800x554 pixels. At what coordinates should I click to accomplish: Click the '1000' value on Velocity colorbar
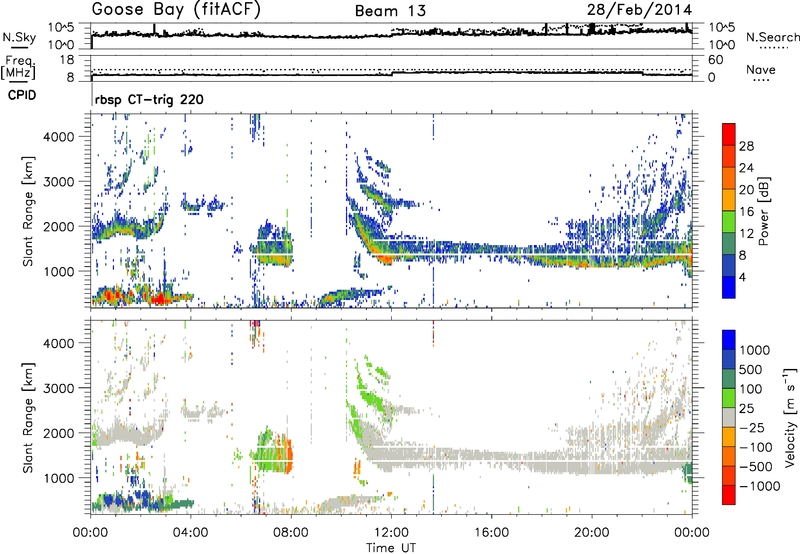[x=755, y=350]
